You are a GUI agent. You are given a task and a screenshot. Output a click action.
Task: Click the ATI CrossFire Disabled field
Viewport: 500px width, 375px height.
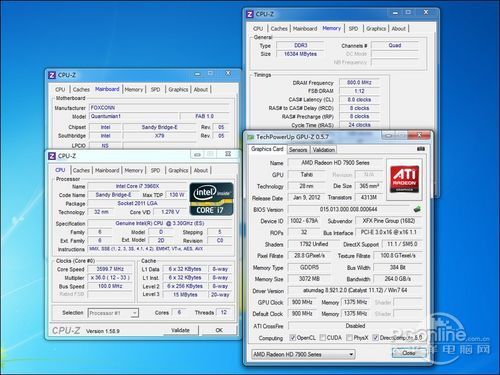point(355,326)
